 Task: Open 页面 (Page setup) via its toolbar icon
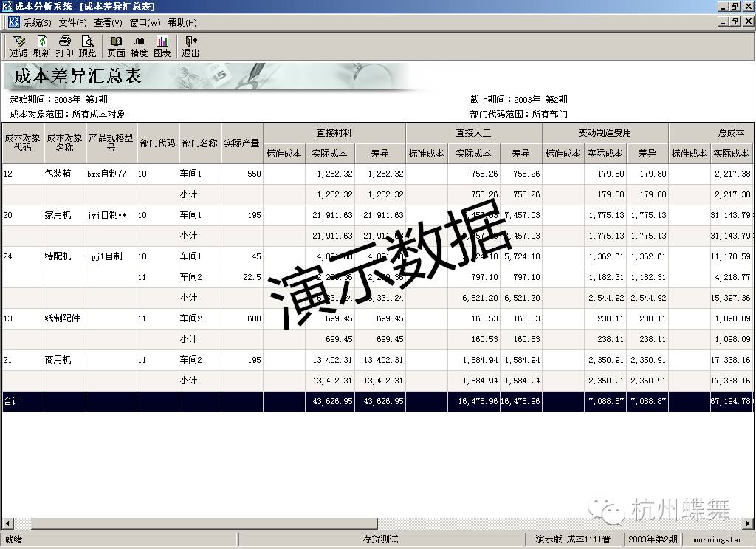point(115,45)
